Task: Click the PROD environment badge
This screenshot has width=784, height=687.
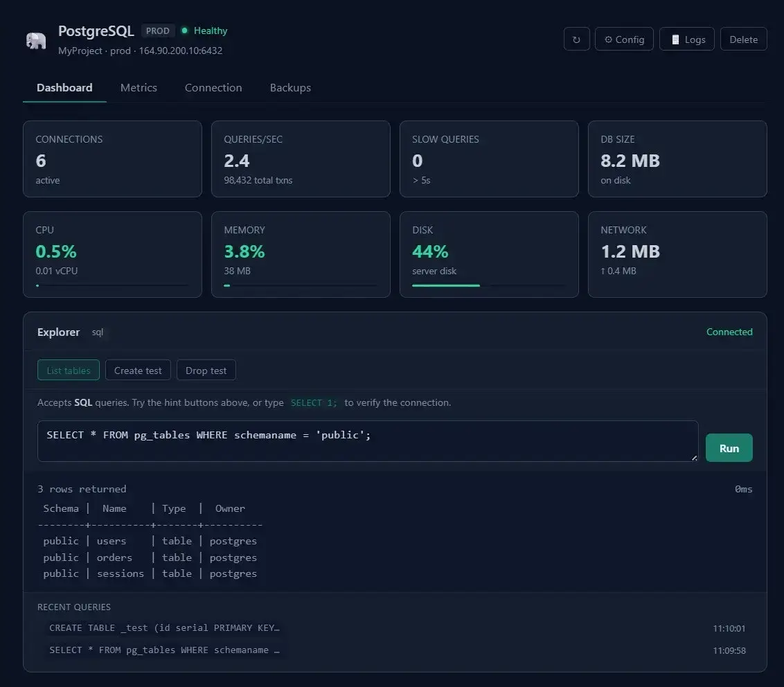Action: click(158, 30)
